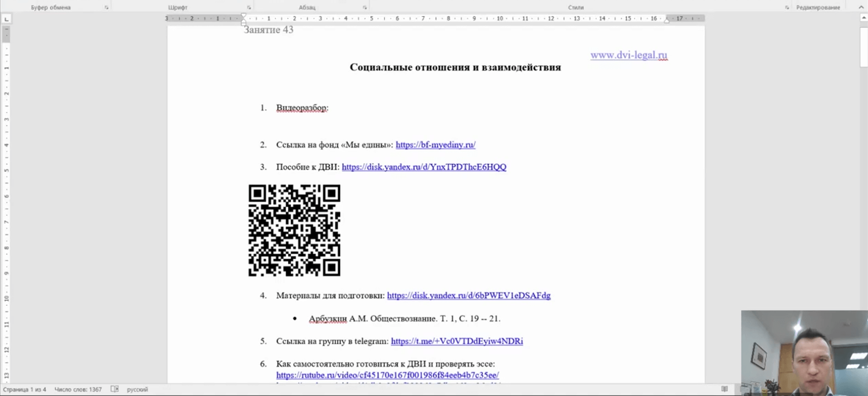Click the text Ссылка на фонд «Мы едины»
Screen dimensions: 868x396
[x=335, y=144]
